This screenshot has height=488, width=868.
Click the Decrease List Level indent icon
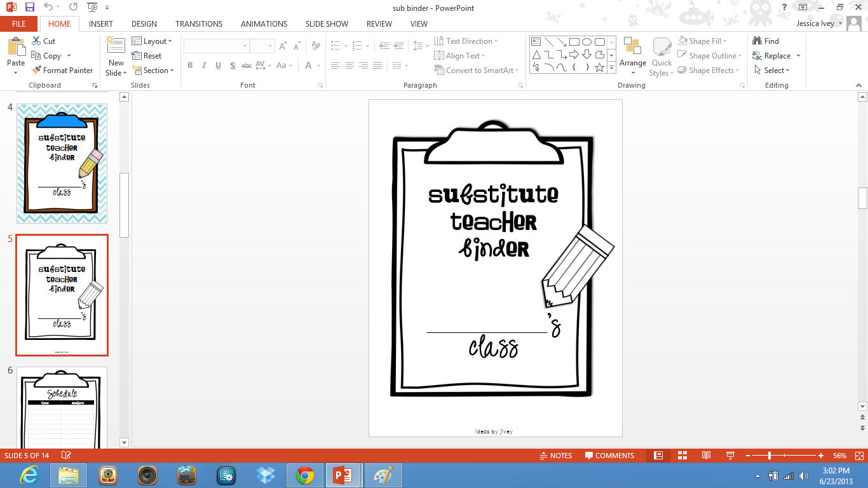384,46
